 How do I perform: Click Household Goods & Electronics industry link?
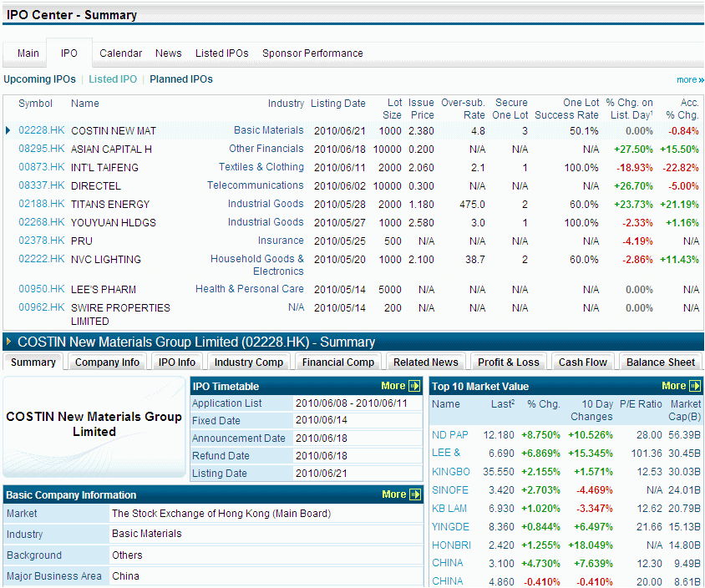pos(256,266)
